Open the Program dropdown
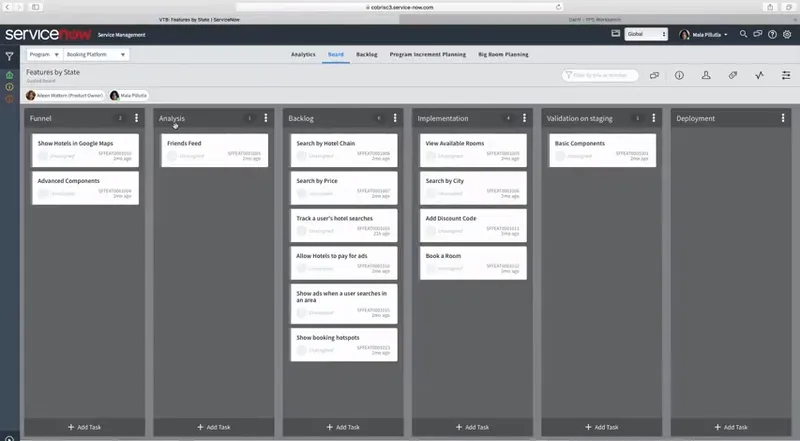 (x=44, y=55)
